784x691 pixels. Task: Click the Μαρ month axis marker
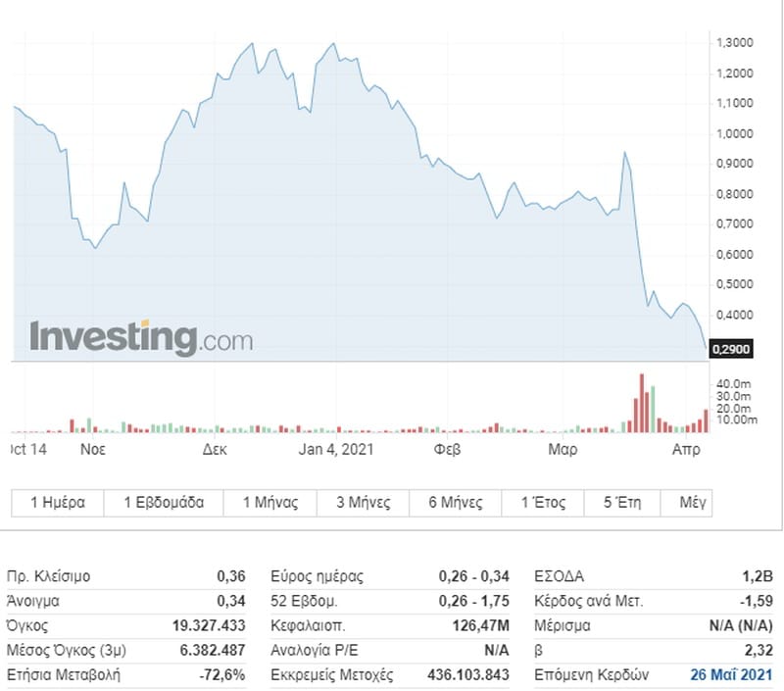click(x=562, y=450)
